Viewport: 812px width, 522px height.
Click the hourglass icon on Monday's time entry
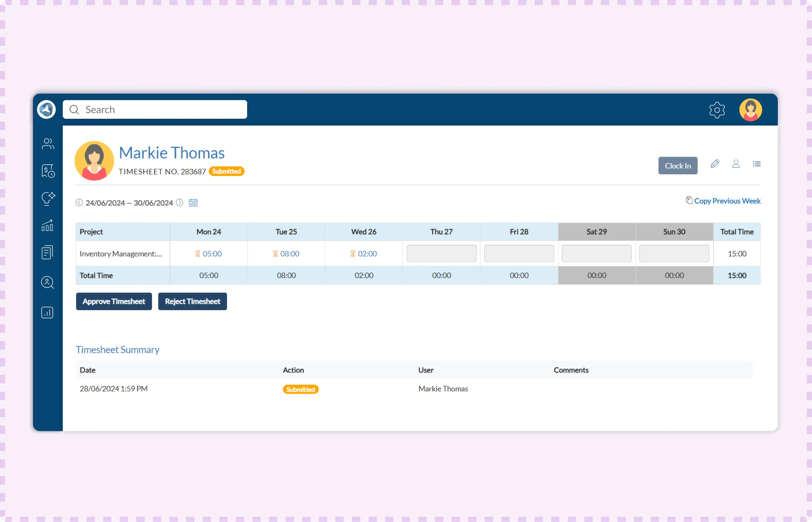tap(198, 253)
